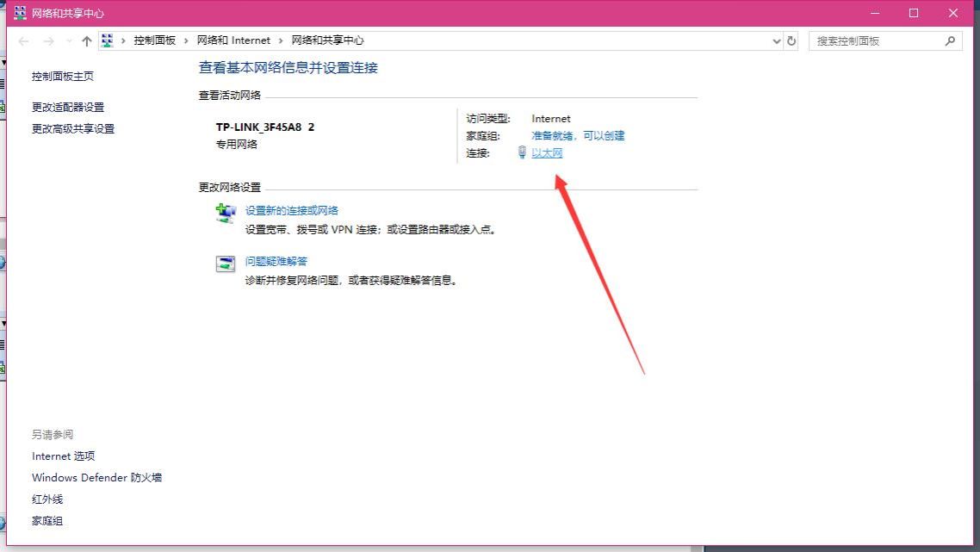Image resolution: width=980 pixels, height=552 pixels.
Task: Refresh the address bar location
Action: click(792, 40)
